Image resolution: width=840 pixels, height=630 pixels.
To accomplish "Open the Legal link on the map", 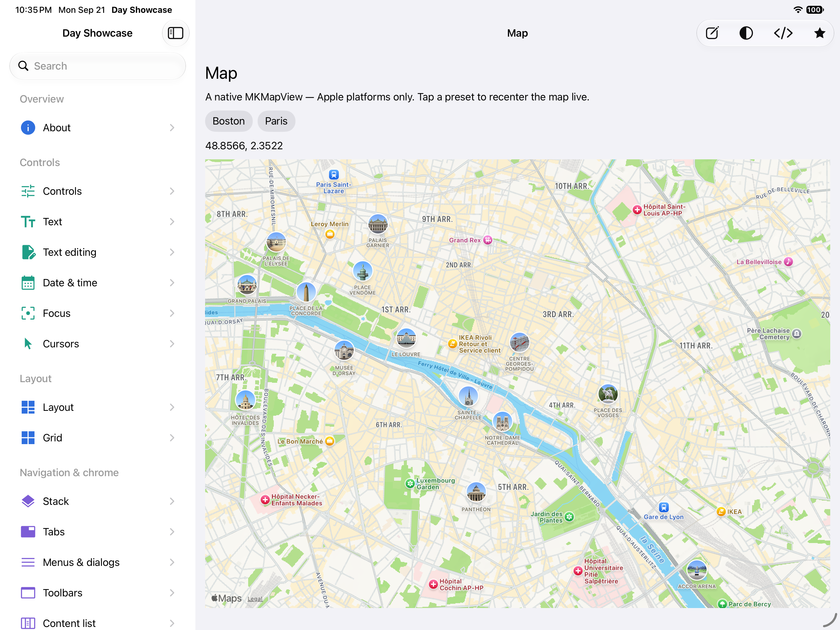I will [x=255, y=599].
